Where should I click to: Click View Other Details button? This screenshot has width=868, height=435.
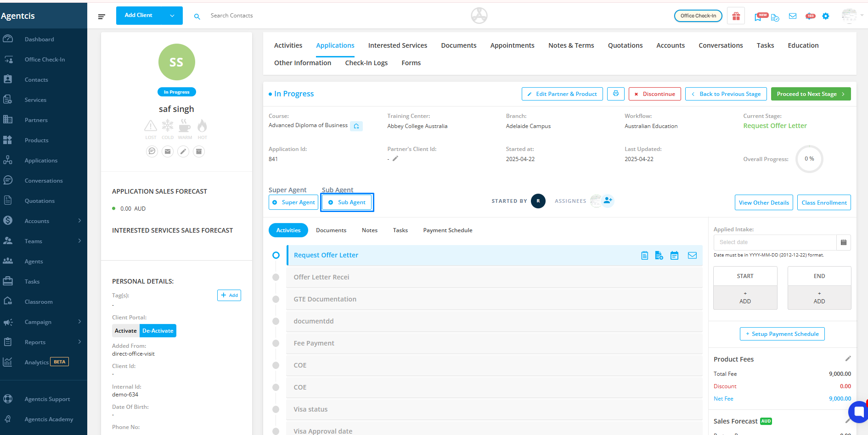pos(764,202)
